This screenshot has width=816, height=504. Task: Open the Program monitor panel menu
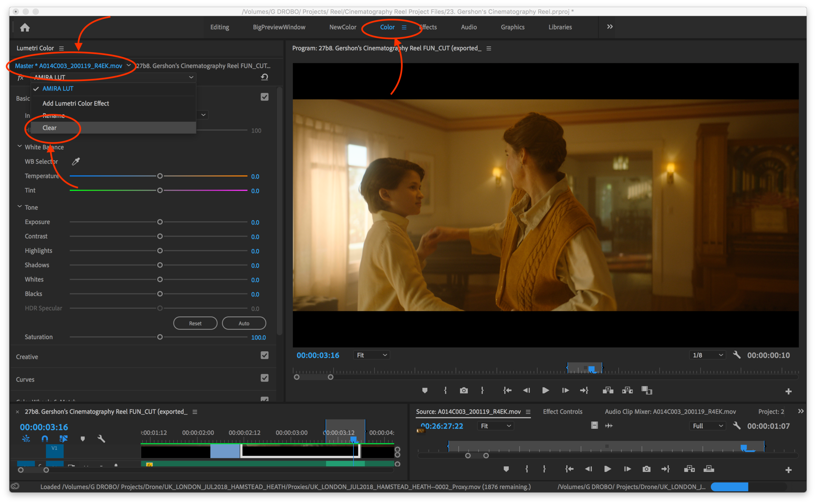tap(489, 48)
